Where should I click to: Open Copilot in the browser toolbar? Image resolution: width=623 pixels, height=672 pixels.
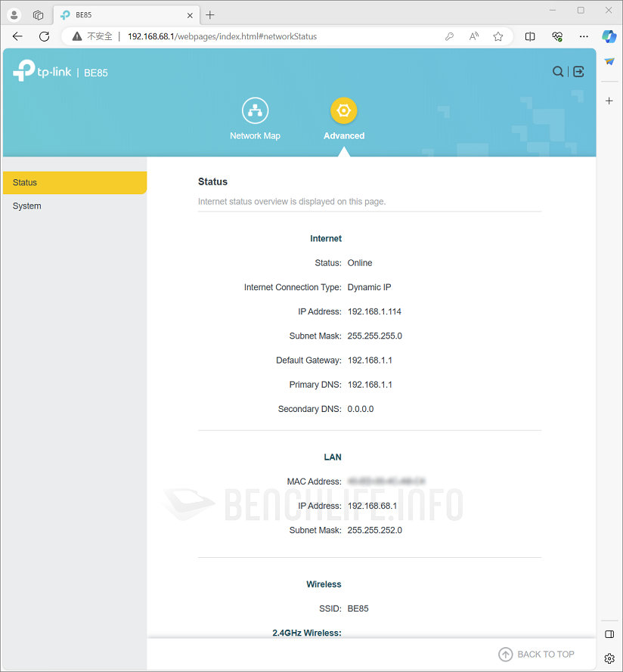click(609, 36)
